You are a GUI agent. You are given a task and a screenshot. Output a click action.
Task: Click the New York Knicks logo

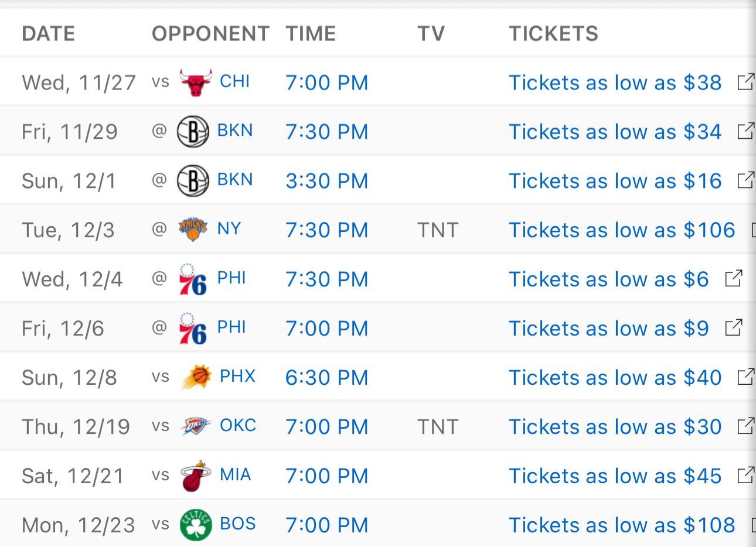click(193, 229)
